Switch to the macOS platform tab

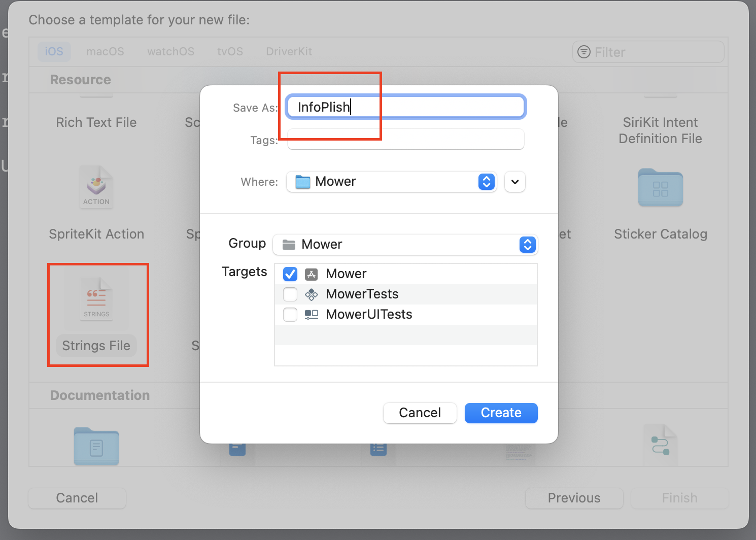coord(105,52)
